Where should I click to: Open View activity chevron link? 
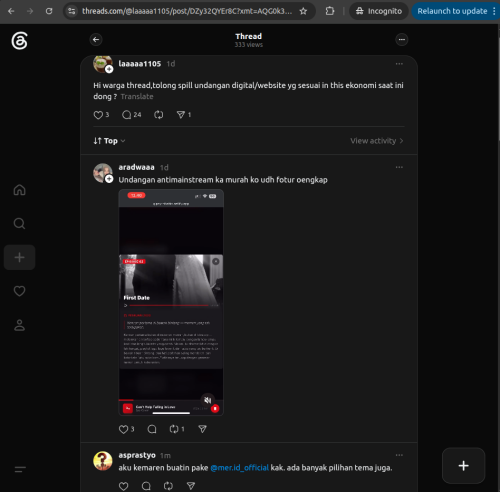pos(377,141)
